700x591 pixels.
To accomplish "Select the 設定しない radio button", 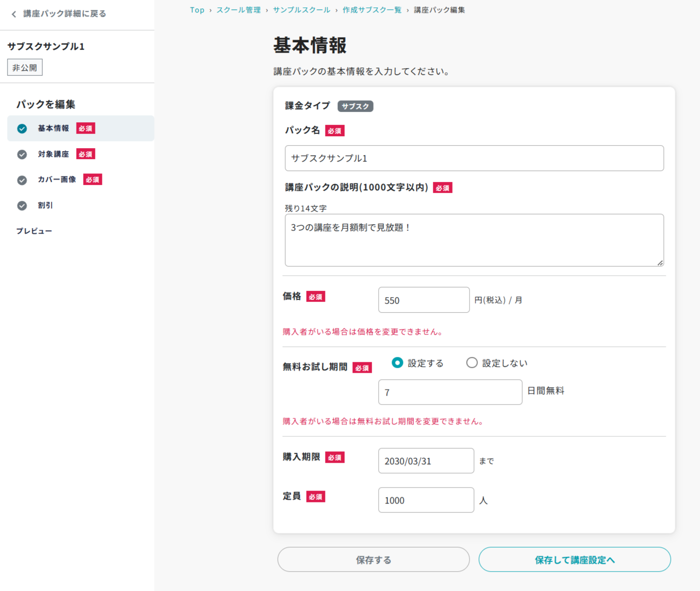I will point(471,363).
